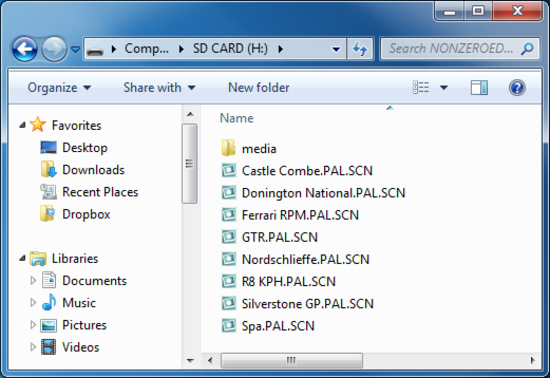Open the view options dropdown arrow
Screen dimensions: 550x378
pyautogui.click(x=444, y=87)
